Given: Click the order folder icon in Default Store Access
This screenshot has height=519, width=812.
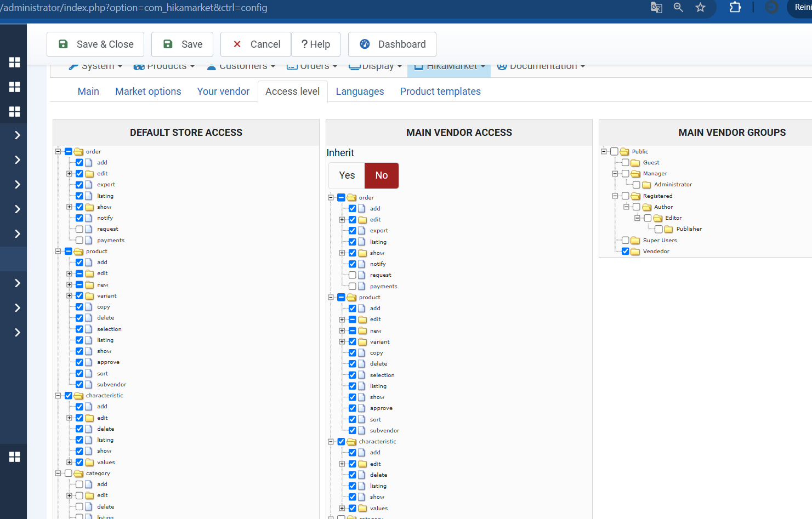Looking at the screenshot, I should pyautogui.click(x=78, y=152).
